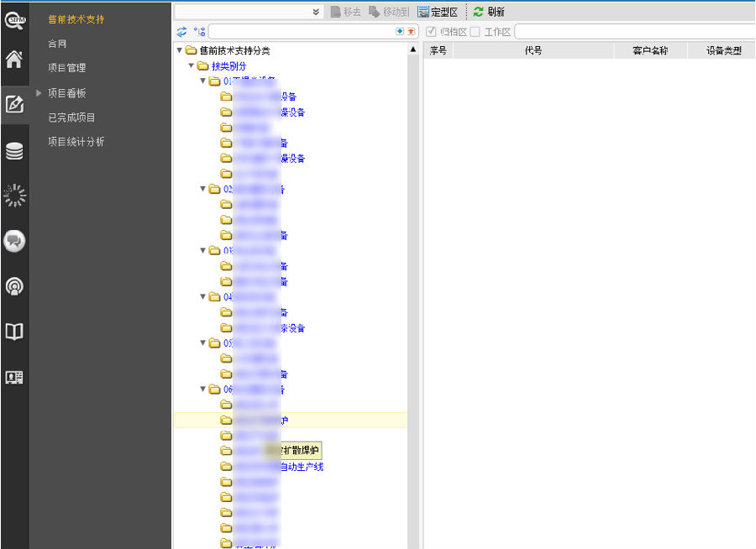This screenshot has width=756, height=549.
Task: Open the book icon in sidebar
Action: pos(14,332)
